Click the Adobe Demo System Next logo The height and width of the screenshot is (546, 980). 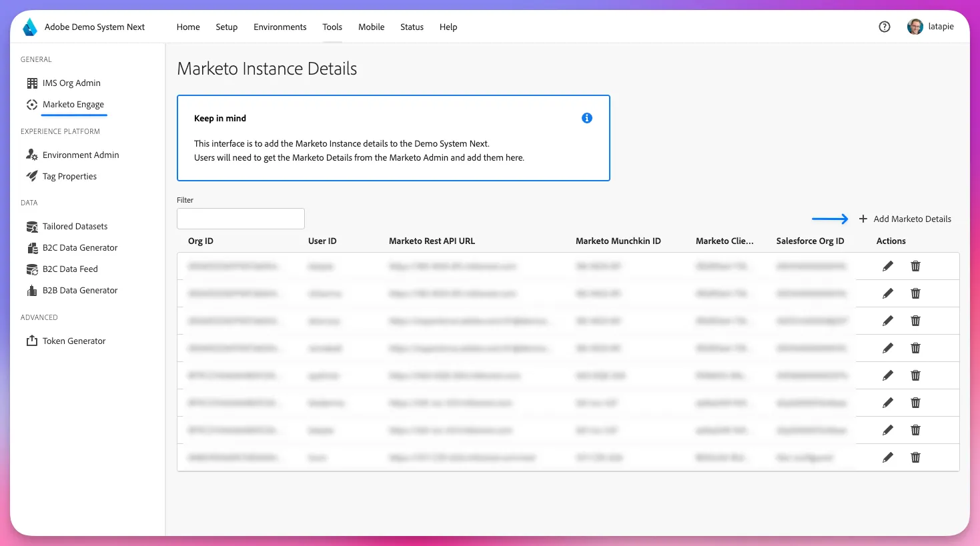pos(30,27)
